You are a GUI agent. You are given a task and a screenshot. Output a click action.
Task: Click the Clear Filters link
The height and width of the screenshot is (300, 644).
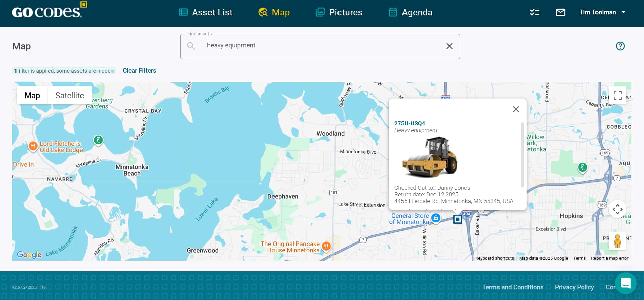click(139, 71)
